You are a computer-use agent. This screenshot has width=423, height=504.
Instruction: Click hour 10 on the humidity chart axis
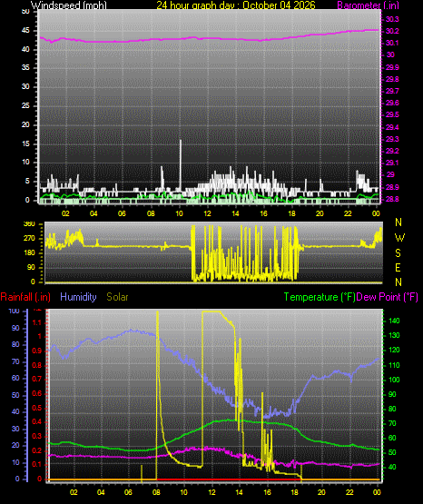click(183, 492)
